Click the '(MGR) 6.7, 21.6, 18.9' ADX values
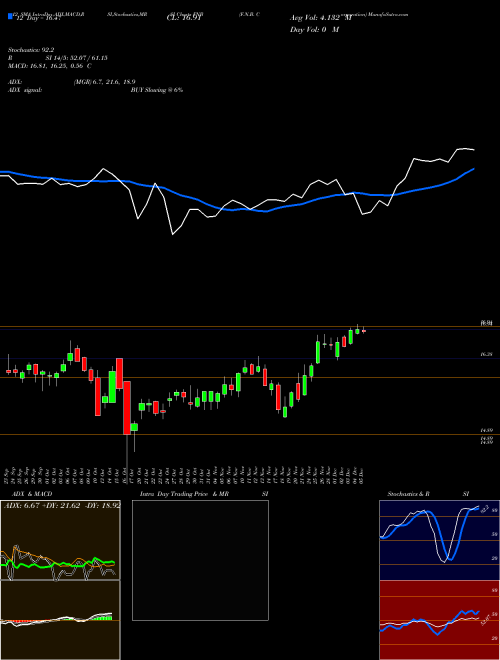Image resolution: width=500 pixels, height=660 pixels. pos(104,82)
